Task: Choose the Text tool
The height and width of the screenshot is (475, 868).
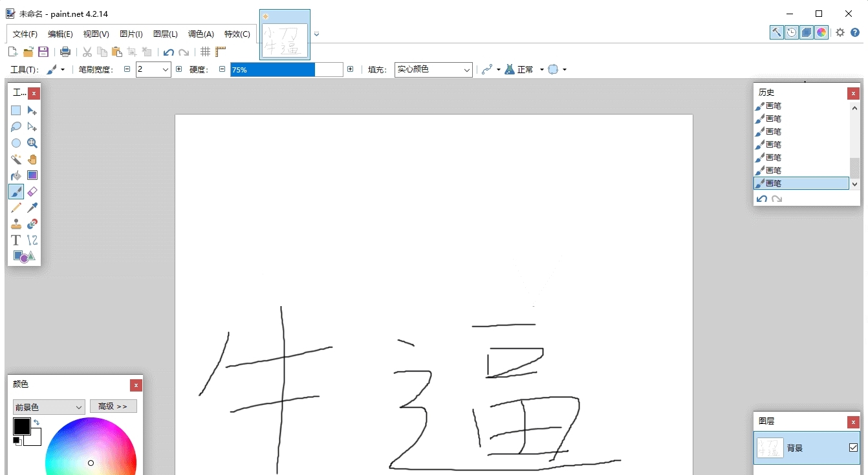Action: point(16,239)
